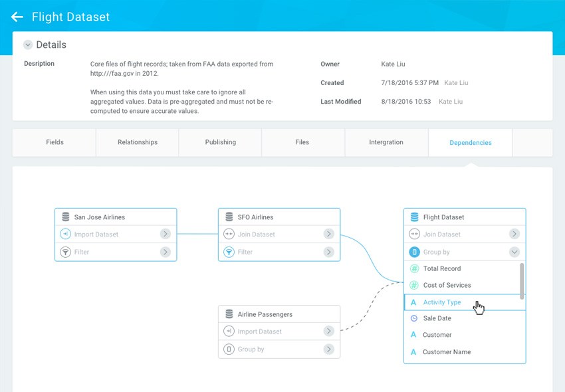565x392 pixels.
Task: Click the back arrow beside Flight Dataset
Action: pyautogui.click(x=17, y=17)
